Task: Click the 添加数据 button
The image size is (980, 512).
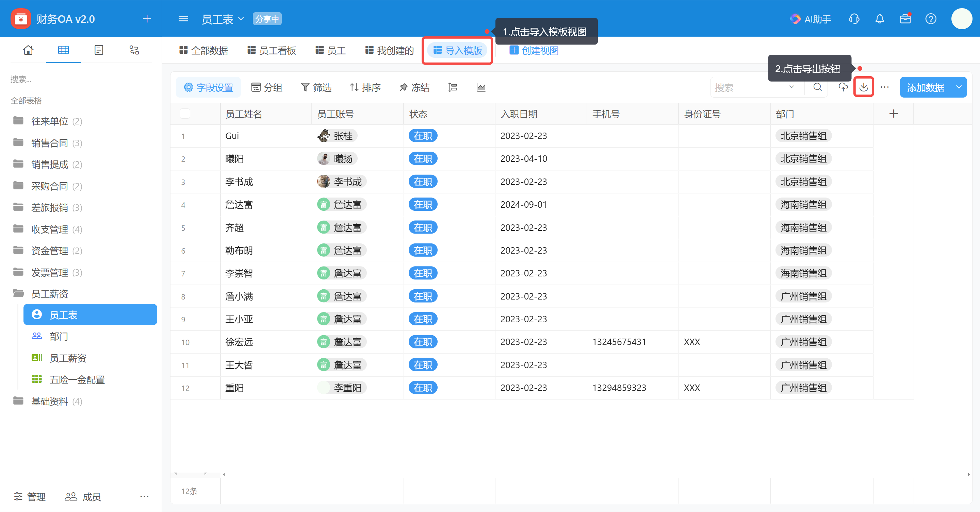Action: (x=925, y=87)
